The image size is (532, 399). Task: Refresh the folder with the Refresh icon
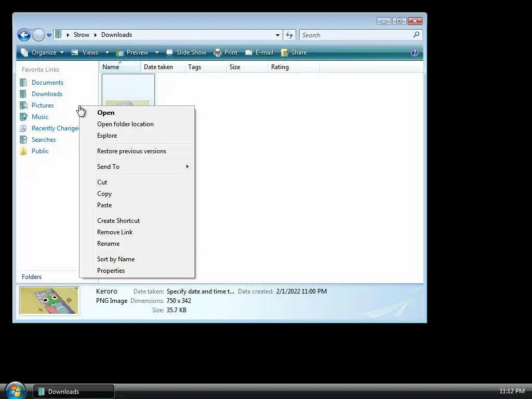pos(289,35)
